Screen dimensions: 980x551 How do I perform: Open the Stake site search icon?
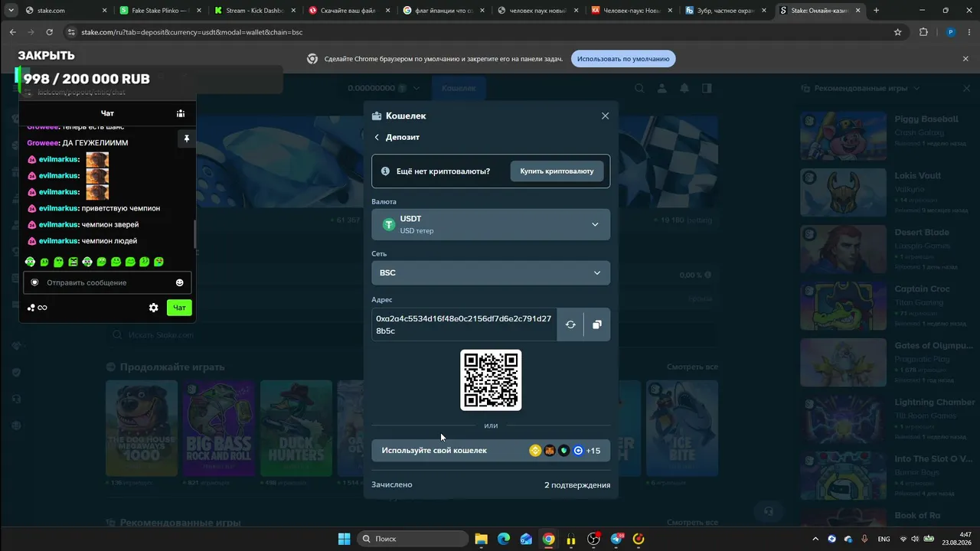point(639,88)
